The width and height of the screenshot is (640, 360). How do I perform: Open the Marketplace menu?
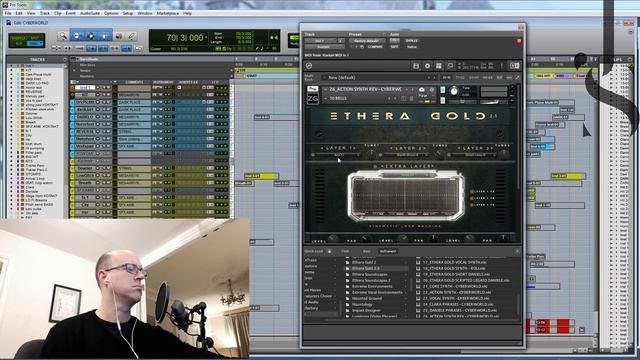pyautogui.click(x=168, y=13)
